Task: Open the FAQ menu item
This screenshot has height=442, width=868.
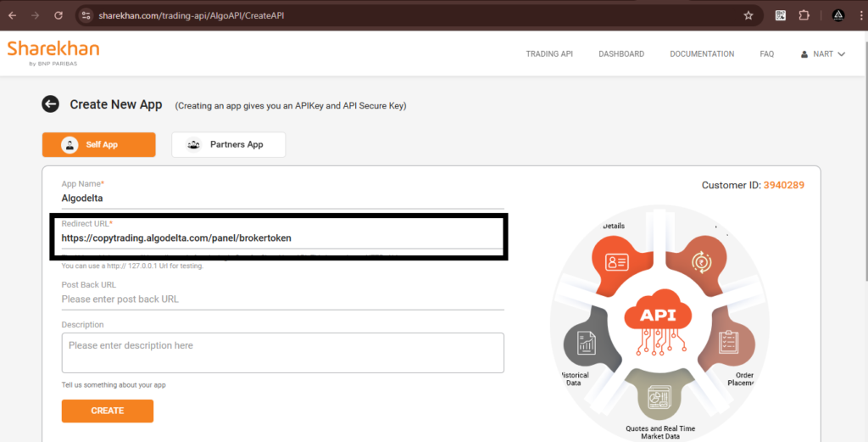Action: (x=766, y=54)
